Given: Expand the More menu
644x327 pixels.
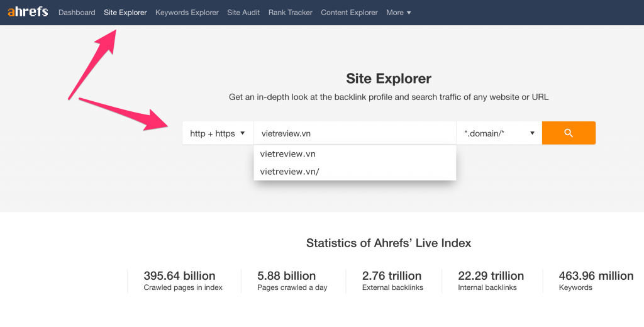Looking at the screenshot, I should coord(398,13).
